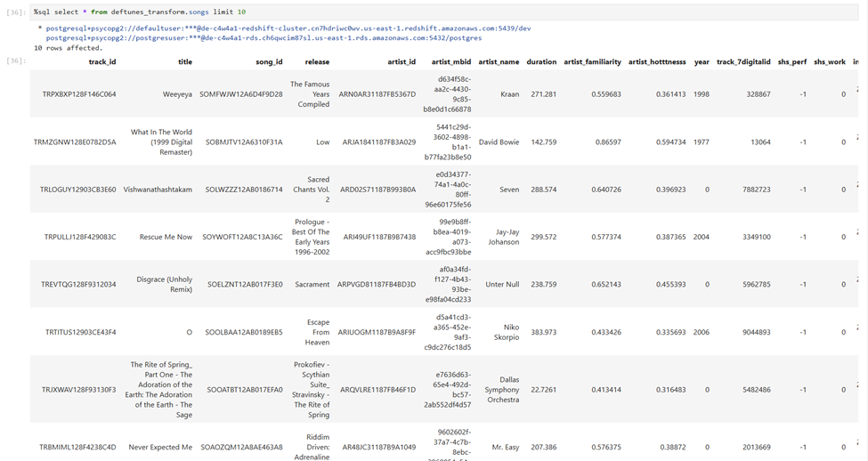Screen dimensions: 868x461
Task: Click the year value 1977
Action: [702, 142]
